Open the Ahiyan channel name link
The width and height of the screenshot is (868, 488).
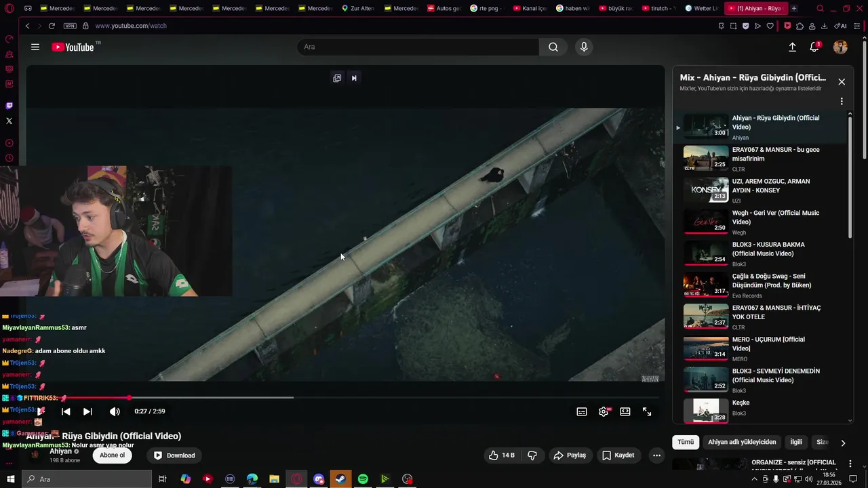point(60,451)
